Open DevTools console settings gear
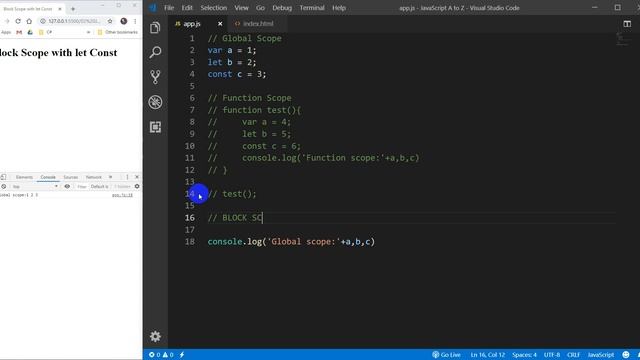640x360 pixels. (137, 187)
